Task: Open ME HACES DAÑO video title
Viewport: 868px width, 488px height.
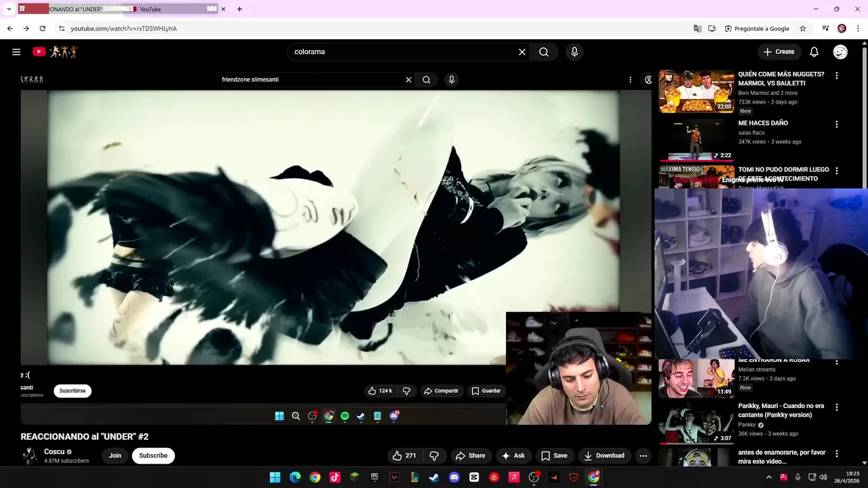Action: coord(763,123)
